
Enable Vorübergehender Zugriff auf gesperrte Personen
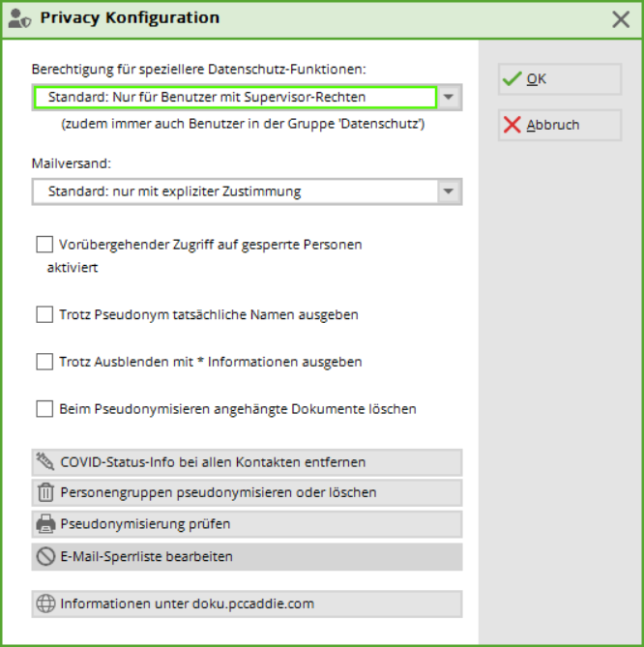(x=44, y=245)
